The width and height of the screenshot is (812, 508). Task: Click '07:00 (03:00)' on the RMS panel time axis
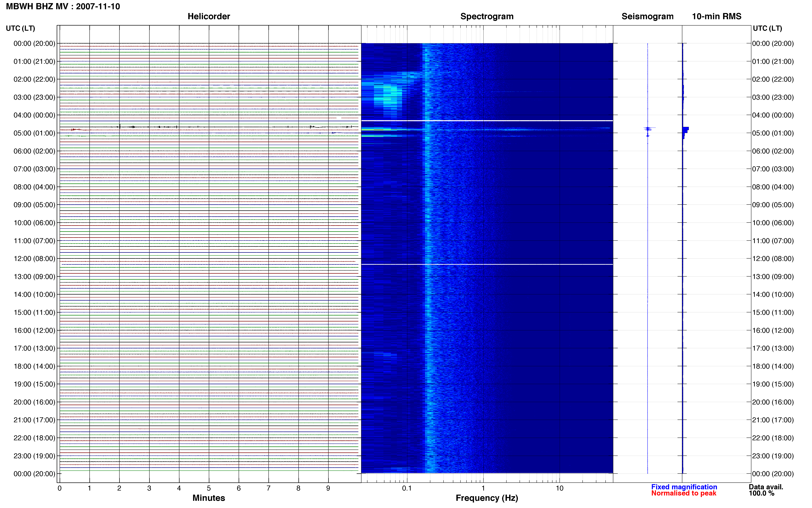pos(773,169)
